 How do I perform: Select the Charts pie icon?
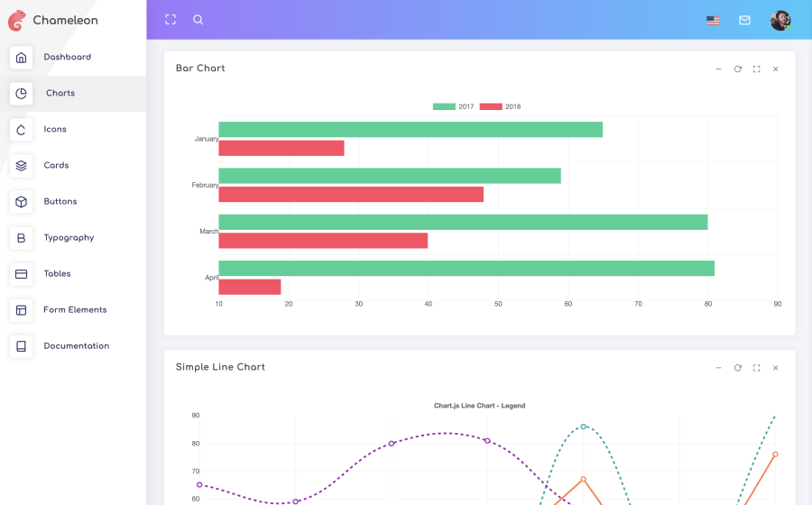(x=22, y=93)
